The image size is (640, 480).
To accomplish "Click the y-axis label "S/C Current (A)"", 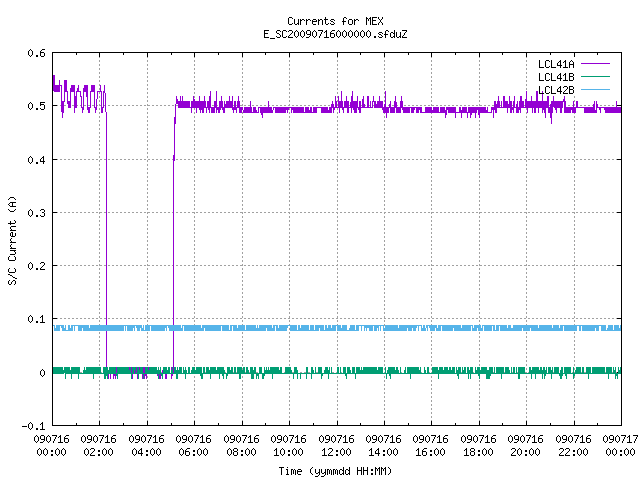I will [x=12, y=240].
